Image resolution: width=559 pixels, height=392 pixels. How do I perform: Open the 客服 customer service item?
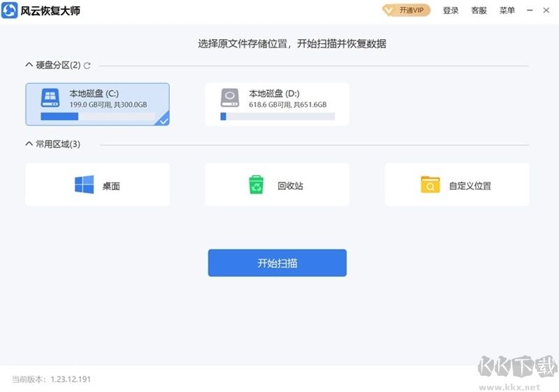click(x=479, y=10)
